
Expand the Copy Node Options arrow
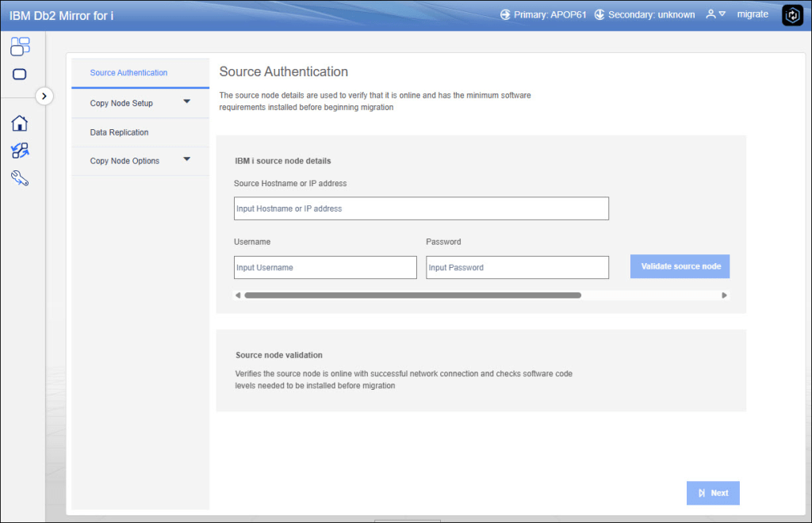click(x=187, y=159)
